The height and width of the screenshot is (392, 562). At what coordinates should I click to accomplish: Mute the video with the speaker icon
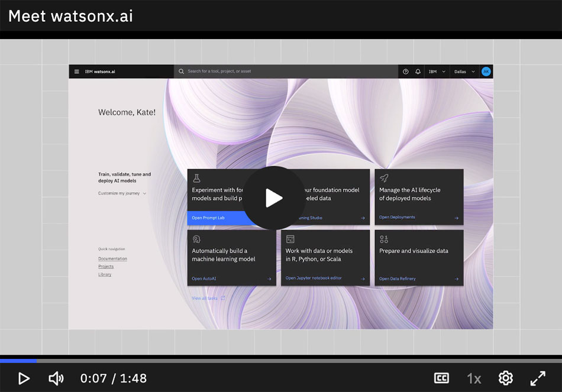[56, 378]
